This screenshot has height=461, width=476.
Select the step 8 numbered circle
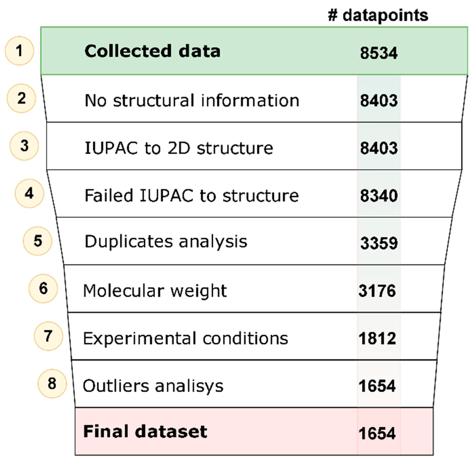click(x=52, y=384)
